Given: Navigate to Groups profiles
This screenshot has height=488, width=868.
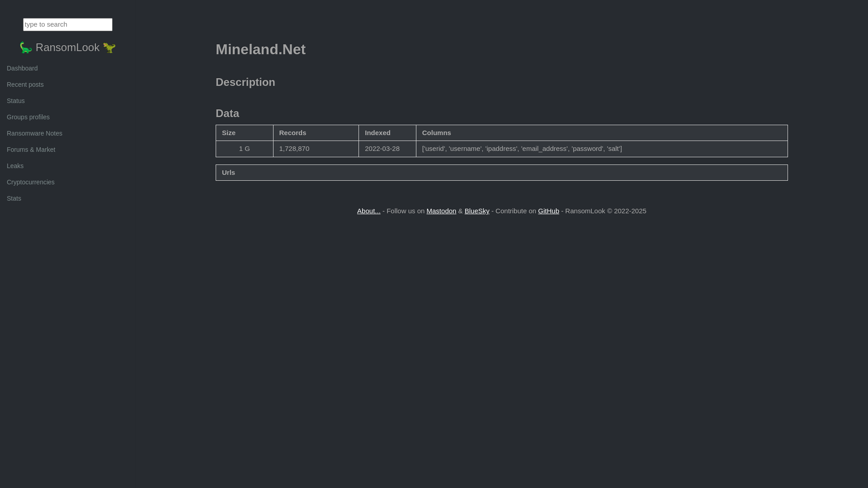Looking at the screenshot, I should point(28,117).
